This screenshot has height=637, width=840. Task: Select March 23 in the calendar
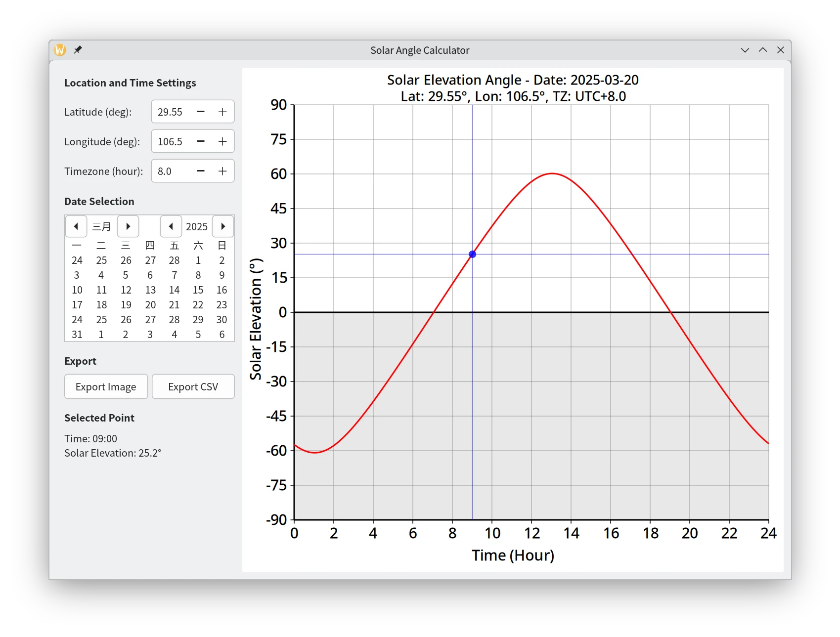click(222, 305)
